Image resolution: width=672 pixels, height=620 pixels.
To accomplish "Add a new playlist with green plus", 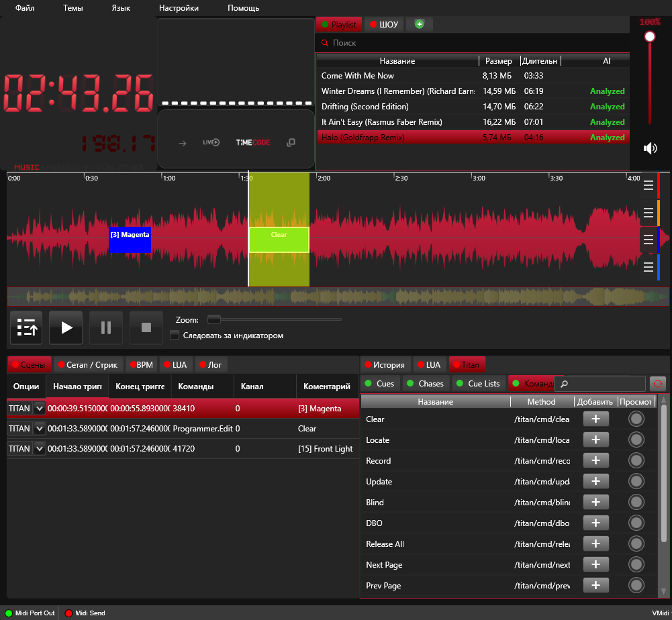I will point(420,25).
